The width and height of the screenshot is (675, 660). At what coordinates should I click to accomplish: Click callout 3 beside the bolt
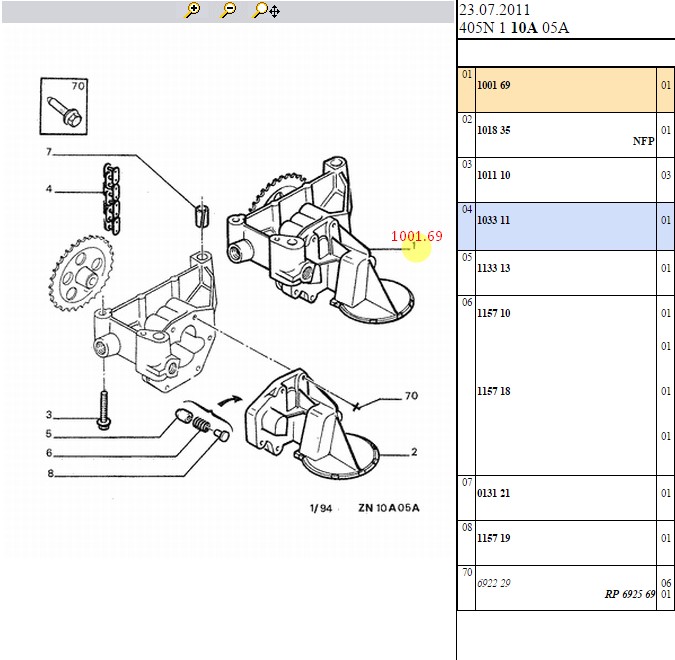[x=49, y=415]
